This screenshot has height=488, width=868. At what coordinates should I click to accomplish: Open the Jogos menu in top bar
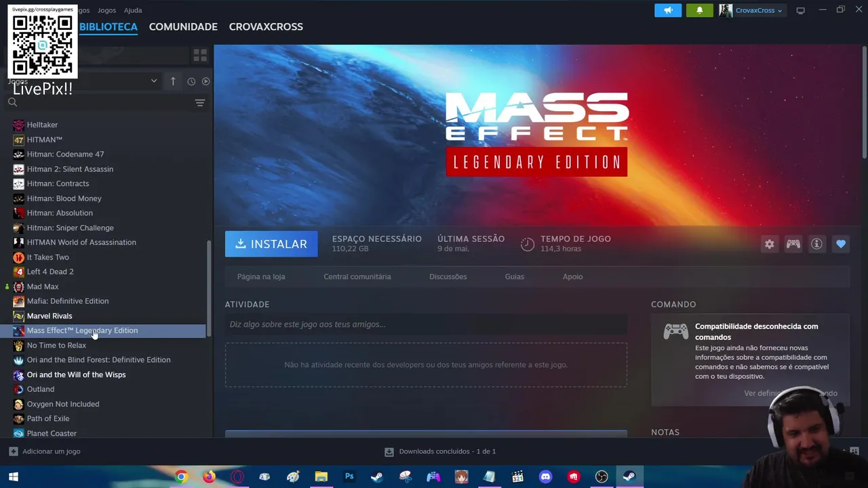(106, 10)
